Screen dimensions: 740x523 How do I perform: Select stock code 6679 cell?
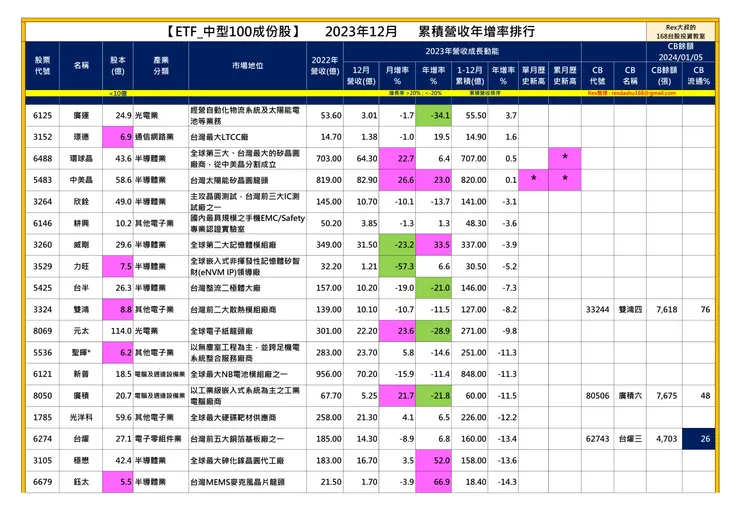(x=42, y=482)
